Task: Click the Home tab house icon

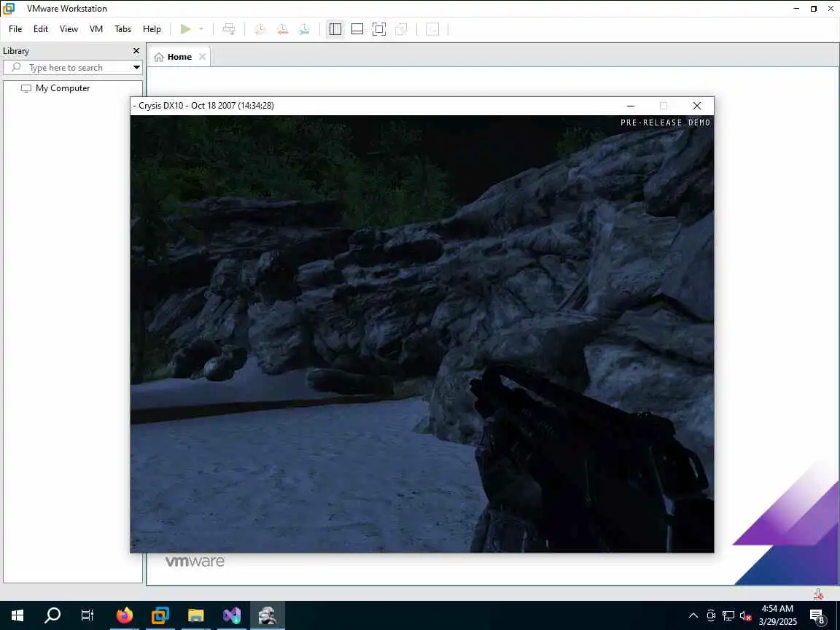Action: click(159, 58)
